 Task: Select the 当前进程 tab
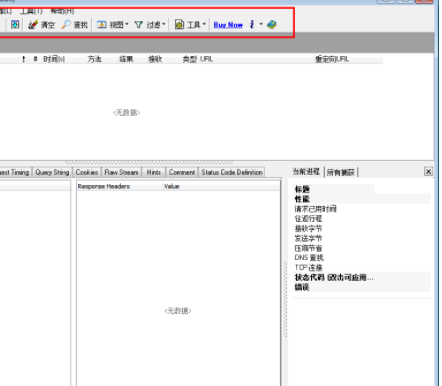tap(306, 172)
